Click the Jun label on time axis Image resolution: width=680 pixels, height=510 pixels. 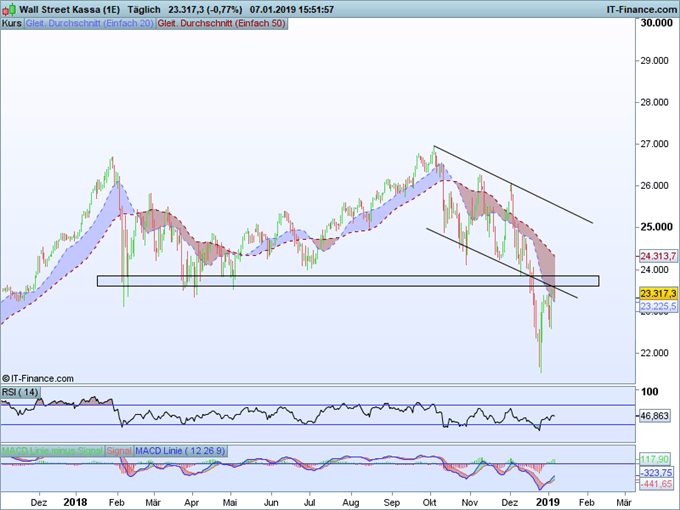click(x=271, y=502)
